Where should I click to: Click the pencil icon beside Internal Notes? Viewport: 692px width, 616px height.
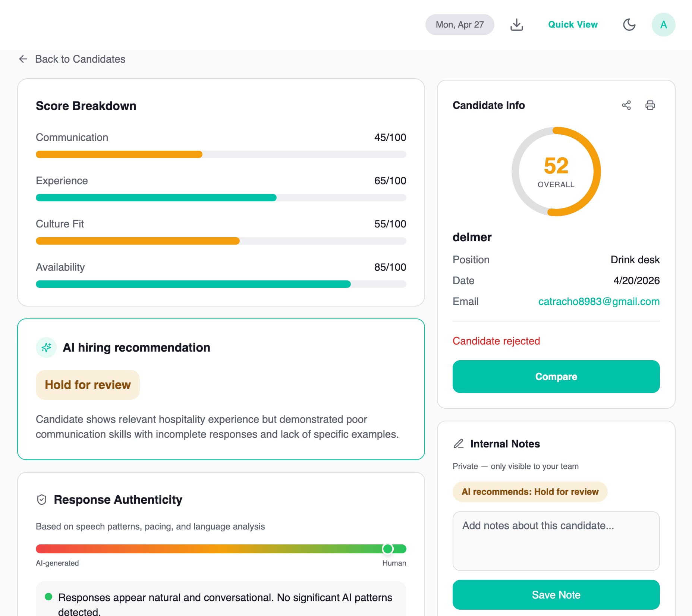click(x=459, y=444)
